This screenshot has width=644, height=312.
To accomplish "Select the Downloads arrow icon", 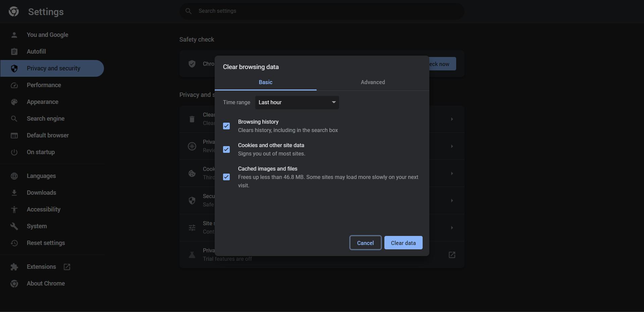I will [x=14, y=193].
